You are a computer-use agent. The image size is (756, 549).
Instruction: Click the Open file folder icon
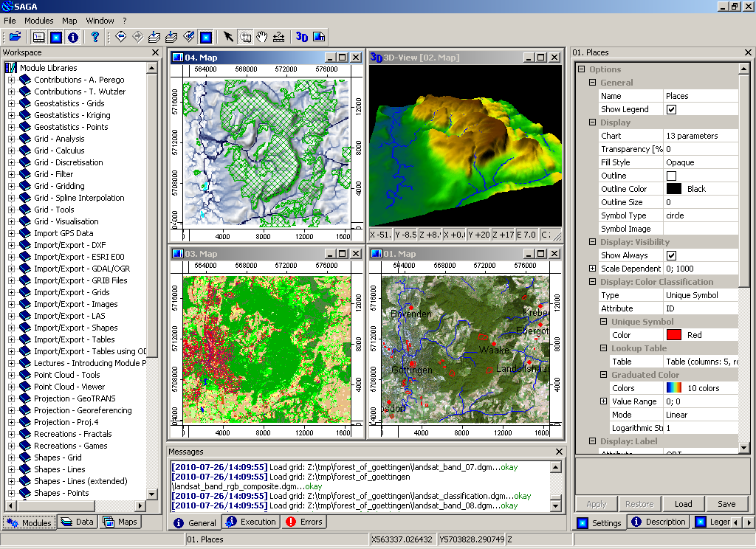[x=14, y=37]
